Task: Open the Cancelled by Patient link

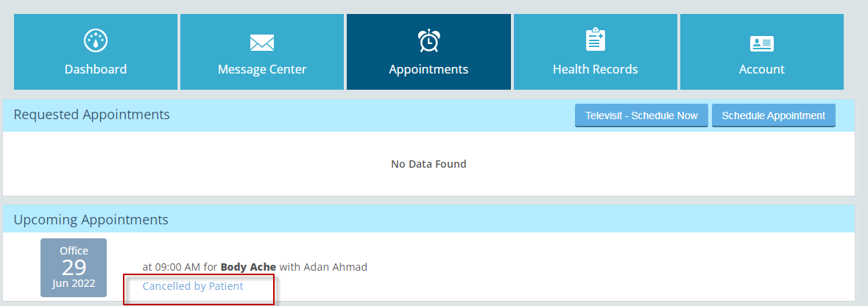Action: pos(193,286)
